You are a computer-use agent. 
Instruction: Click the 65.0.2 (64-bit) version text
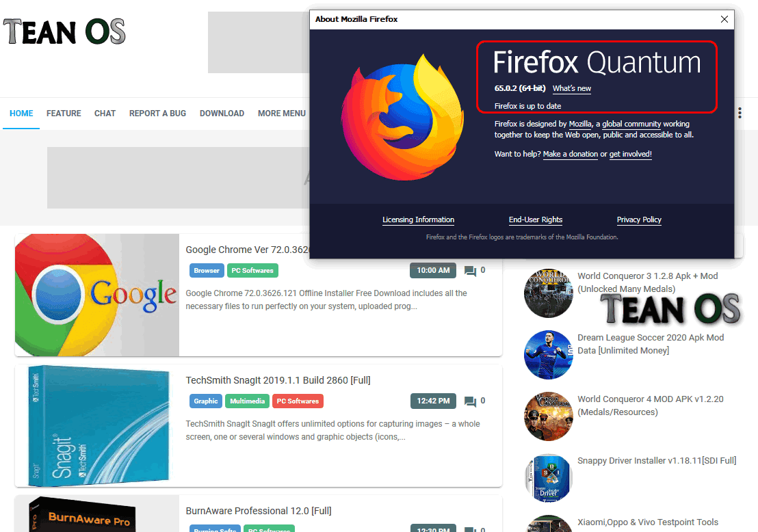[520, 88]
